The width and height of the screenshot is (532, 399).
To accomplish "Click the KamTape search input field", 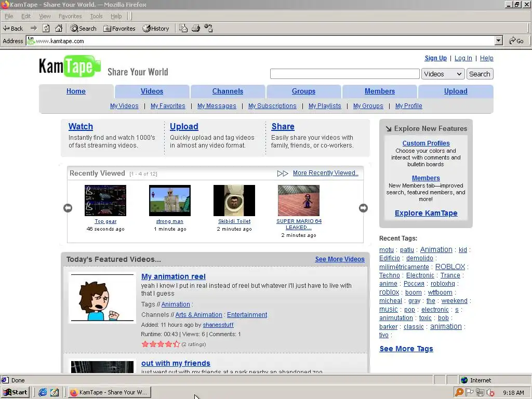I will 345,74.
